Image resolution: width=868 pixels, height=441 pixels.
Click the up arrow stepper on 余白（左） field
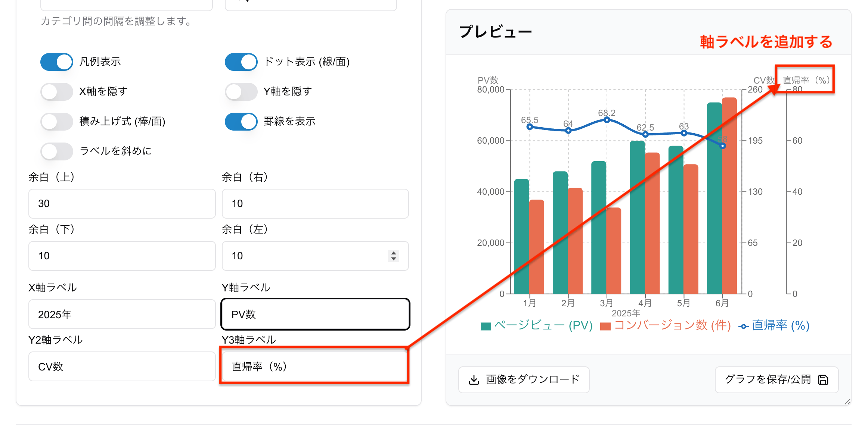[393, 253]
